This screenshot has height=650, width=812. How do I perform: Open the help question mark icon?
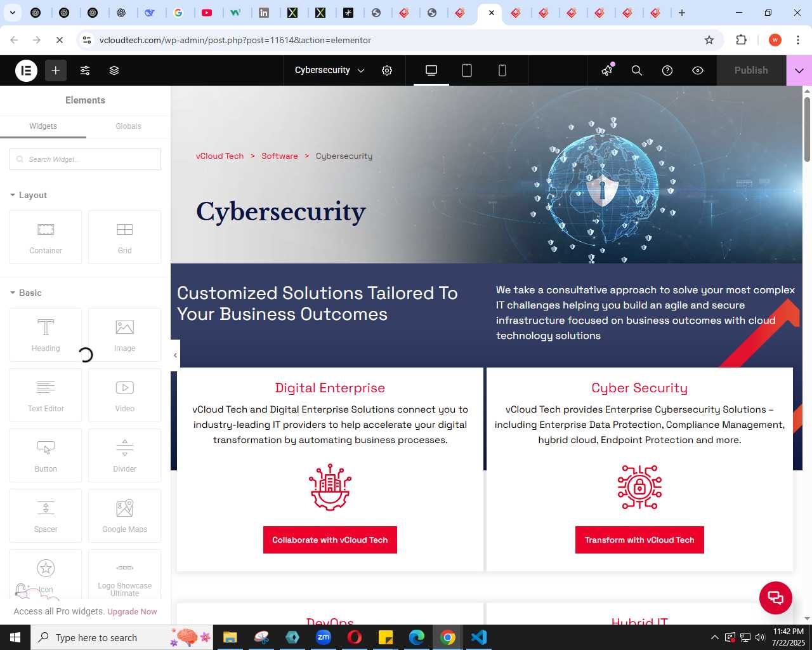tap(667, 70)
